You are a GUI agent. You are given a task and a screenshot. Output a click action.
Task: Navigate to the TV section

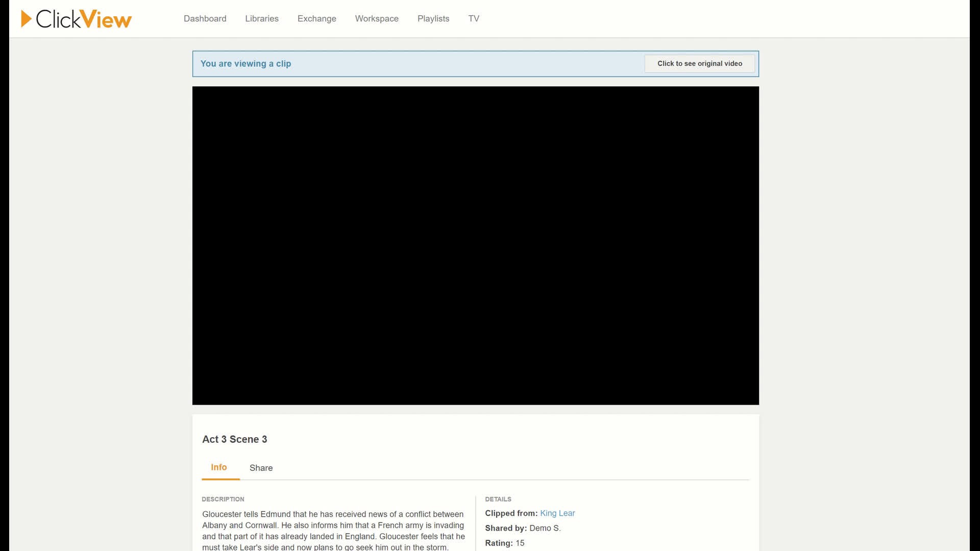click(x=474, y=18)
